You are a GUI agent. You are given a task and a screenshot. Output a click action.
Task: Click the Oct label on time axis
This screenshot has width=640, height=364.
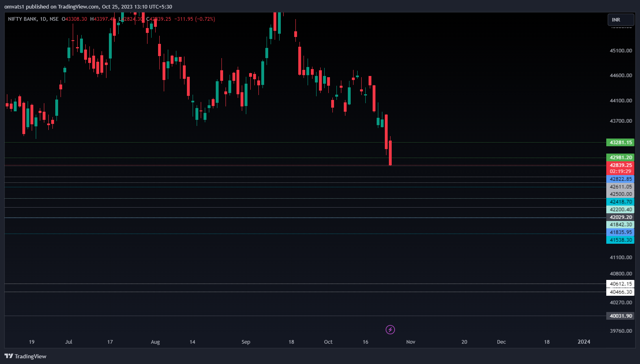[328, 342]
